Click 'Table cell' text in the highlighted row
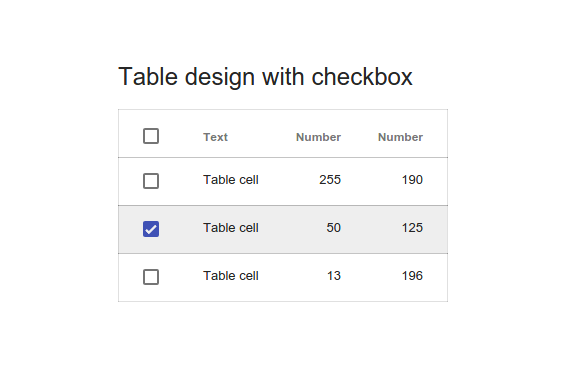577x389 pixels. [231, 228]
